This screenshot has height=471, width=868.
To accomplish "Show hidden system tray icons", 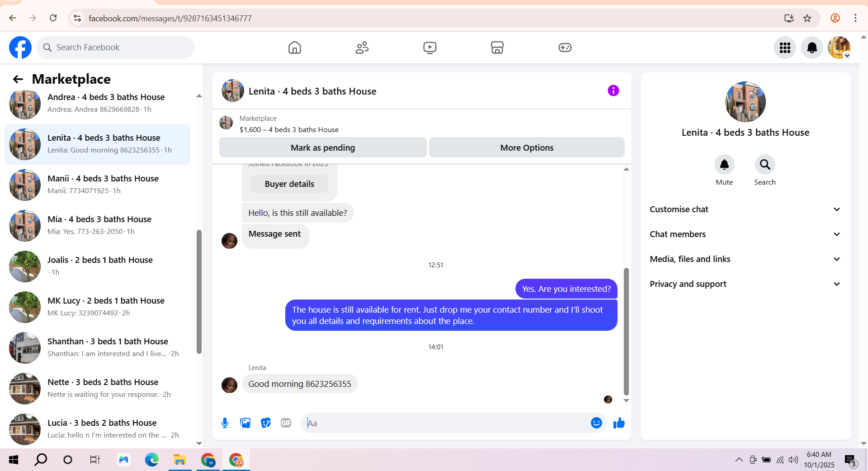I will pyautogui.click(x=739, y=460).
